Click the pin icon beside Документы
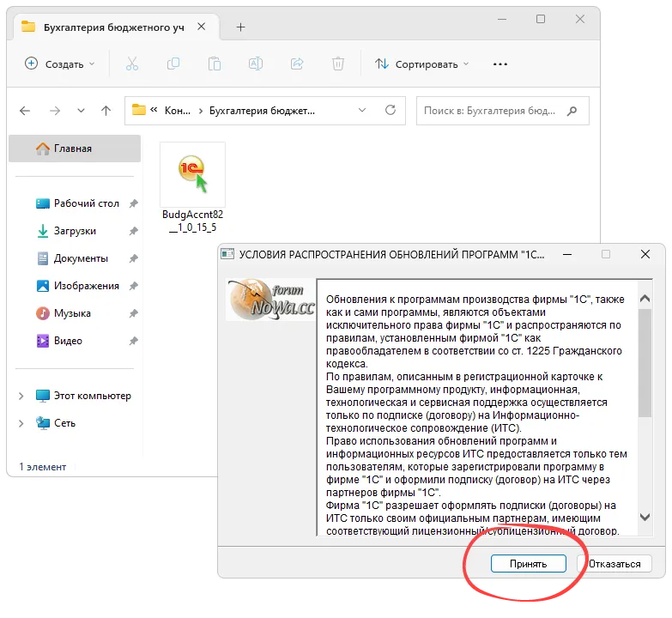 [x=134, y=258]
